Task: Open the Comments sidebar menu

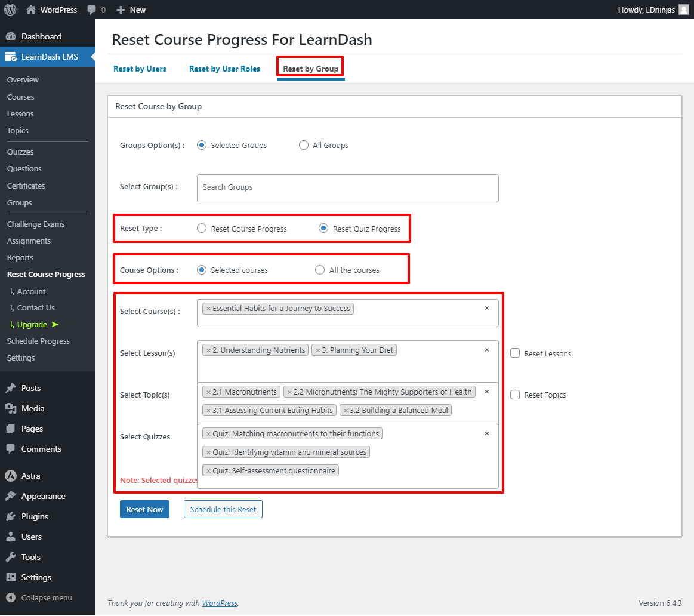Action: [47, 449]
